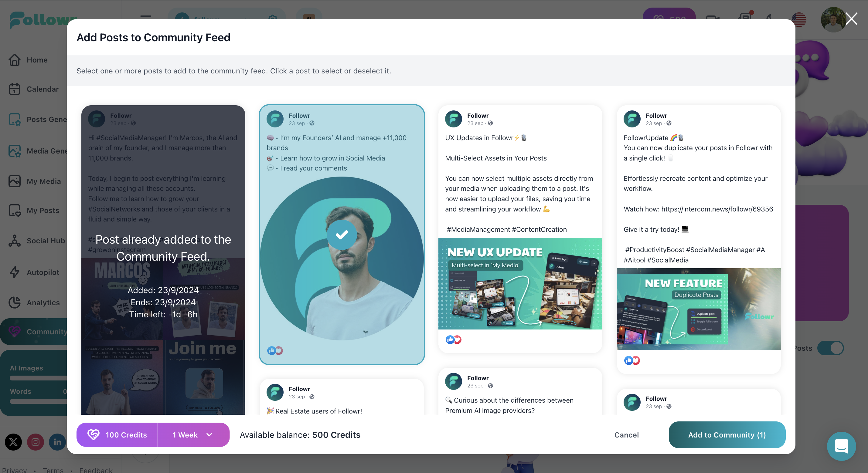Click the Calendar icon in sidebar
This screenshot has width=868, height=473.
coord(15,89)
